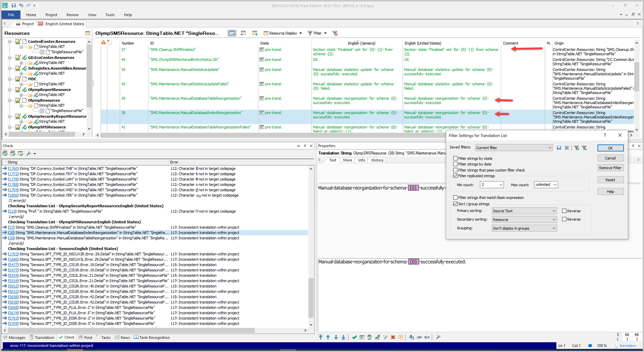Click the red X reject translation icon
The image size is (644, 352).
pos(393,337)
